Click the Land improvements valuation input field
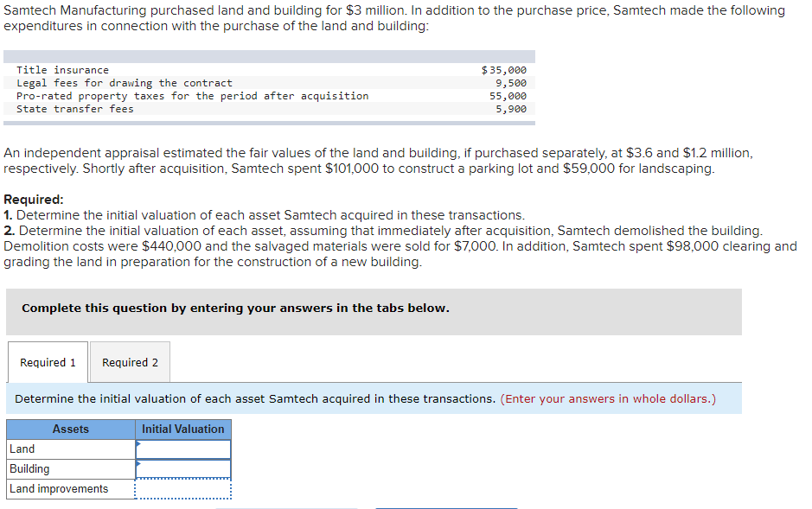The width and height of the screenshot is (812, 509). click(183, 488)
